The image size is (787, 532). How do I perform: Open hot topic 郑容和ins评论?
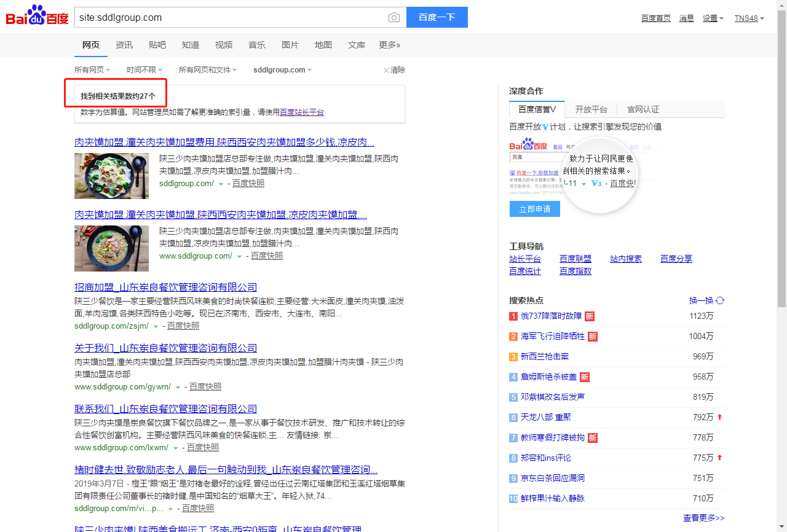point(546,458)
